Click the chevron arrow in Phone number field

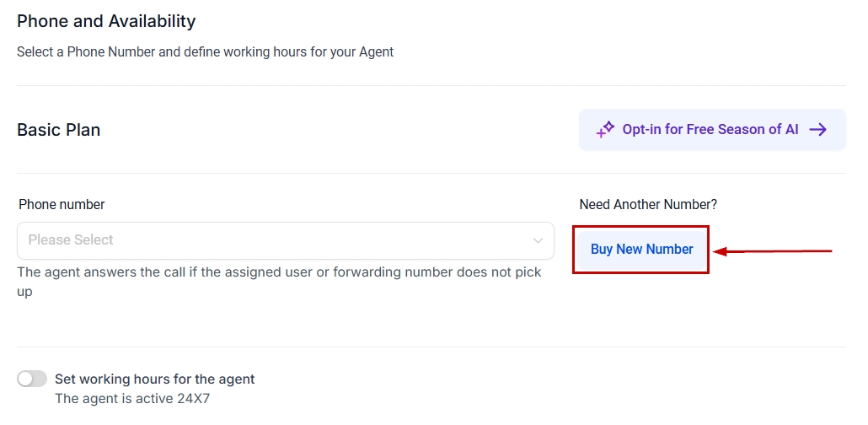tap(538, 241)
